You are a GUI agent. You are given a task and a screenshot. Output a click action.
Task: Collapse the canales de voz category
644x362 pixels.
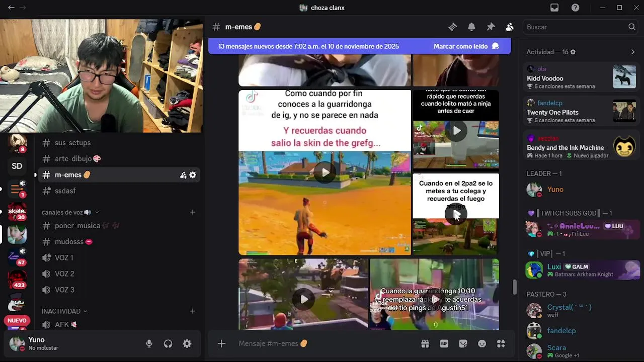click(x=70, y=212)
